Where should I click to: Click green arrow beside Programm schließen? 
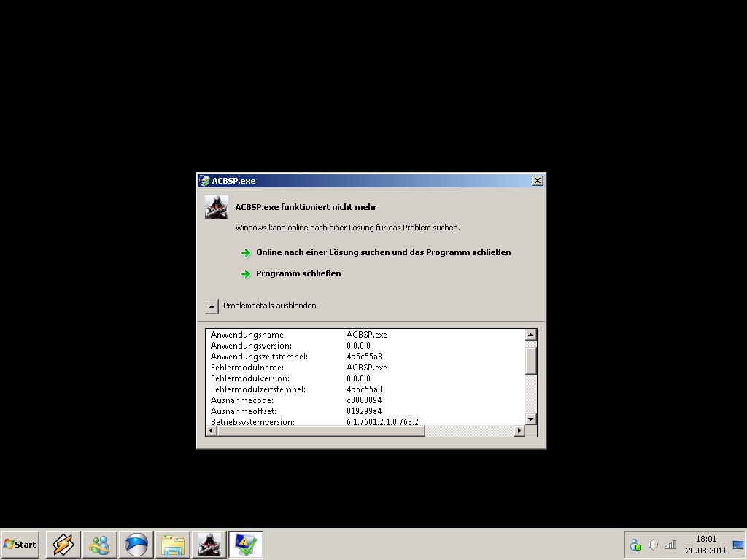[x=246, y=274]
